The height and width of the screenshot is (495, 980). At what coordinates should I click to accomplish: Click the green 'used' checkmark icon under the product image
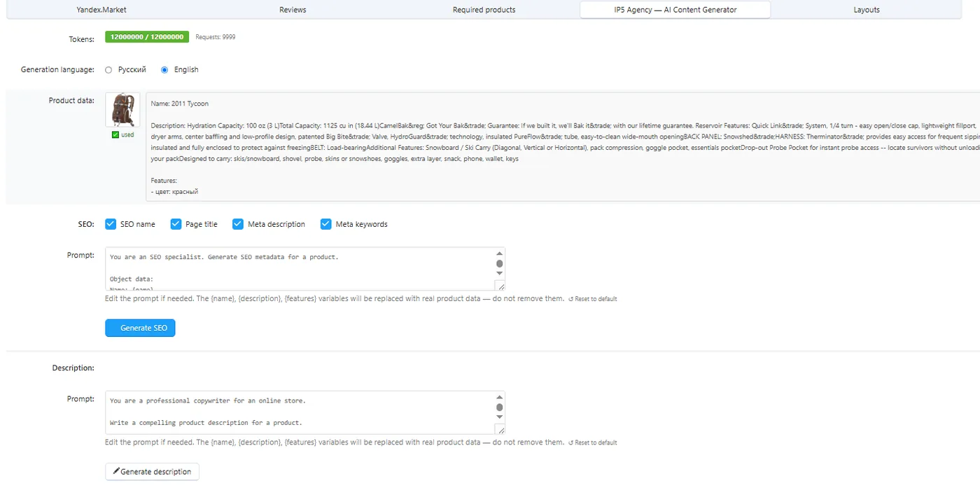click(115, 134)
